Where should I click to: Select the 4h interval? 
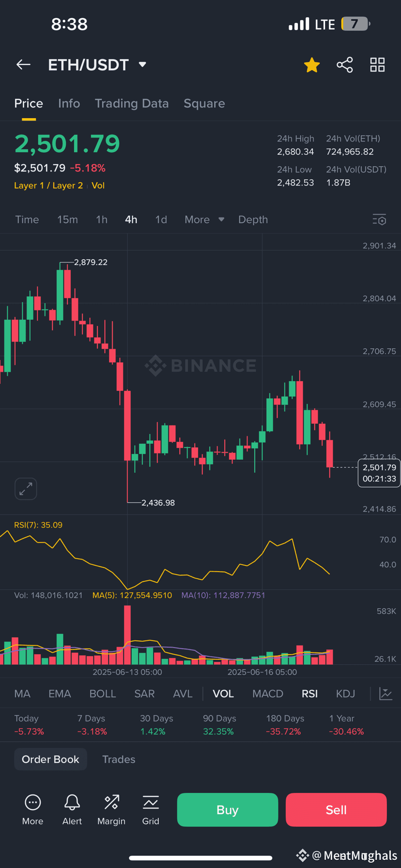[x=131, y=219]
